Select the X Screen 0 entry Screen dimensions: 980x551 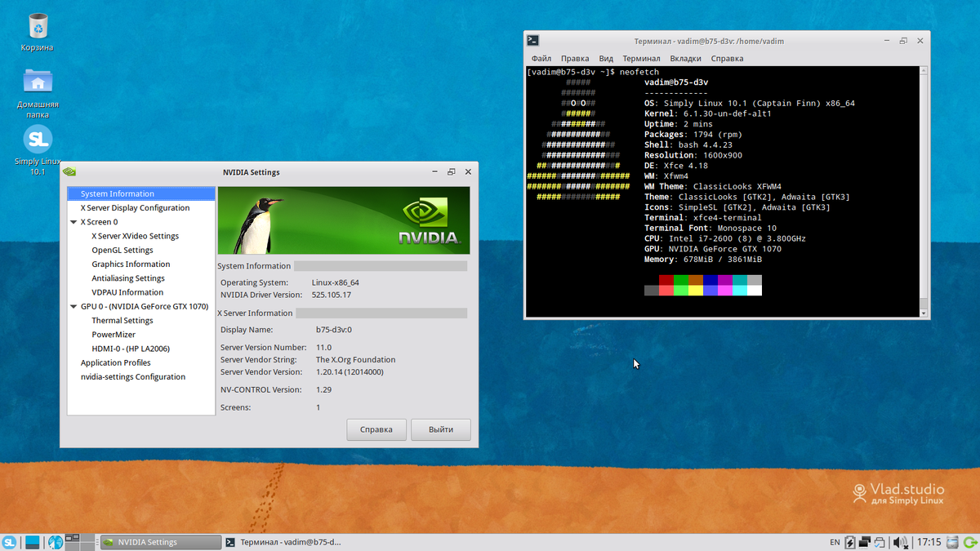[x=99, y=222]
